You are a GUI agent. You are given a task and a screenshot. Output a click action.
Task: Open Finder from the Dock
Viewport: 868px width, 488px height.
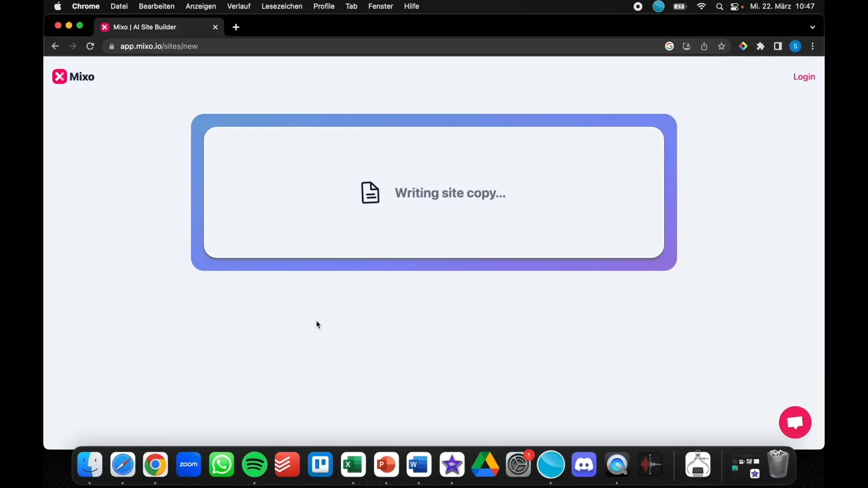coord(90,465)
